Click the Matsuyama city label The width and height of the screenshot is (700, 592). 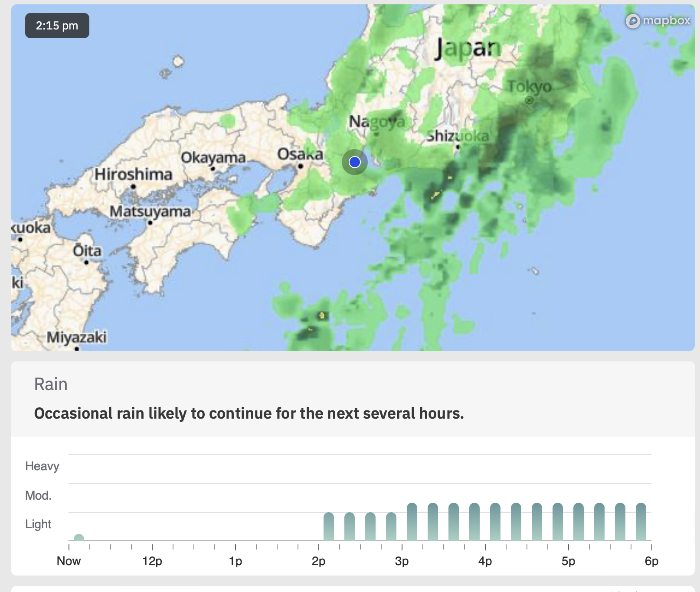150,211
